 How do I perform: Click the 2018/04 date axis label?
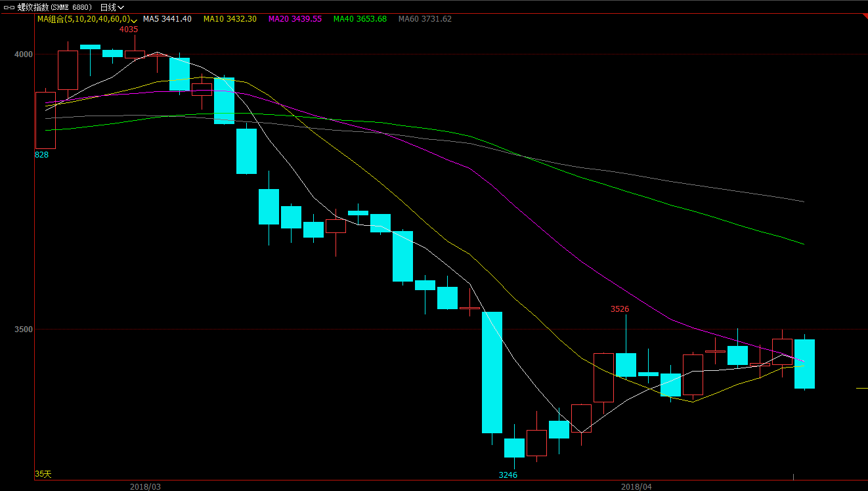click(x=636, y=486)
